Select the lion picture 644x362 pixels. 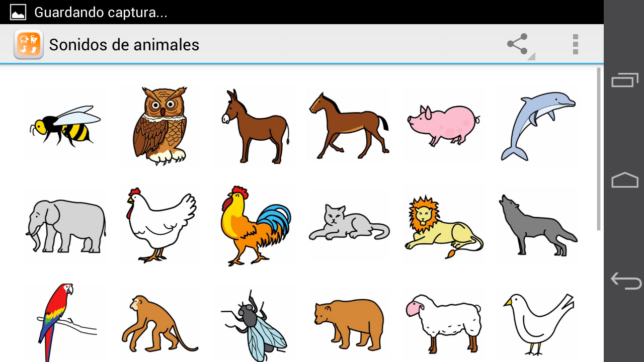pos(444,226)
